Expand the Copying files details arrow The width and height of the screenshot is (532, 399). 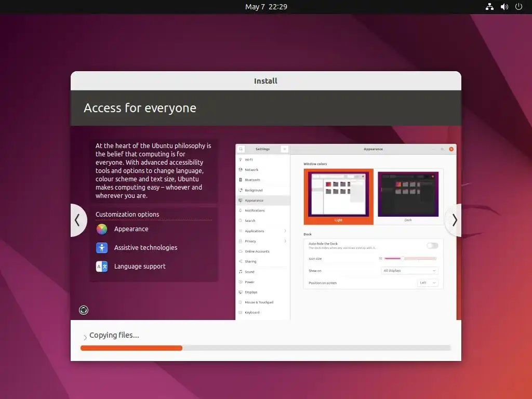(85, 337)
